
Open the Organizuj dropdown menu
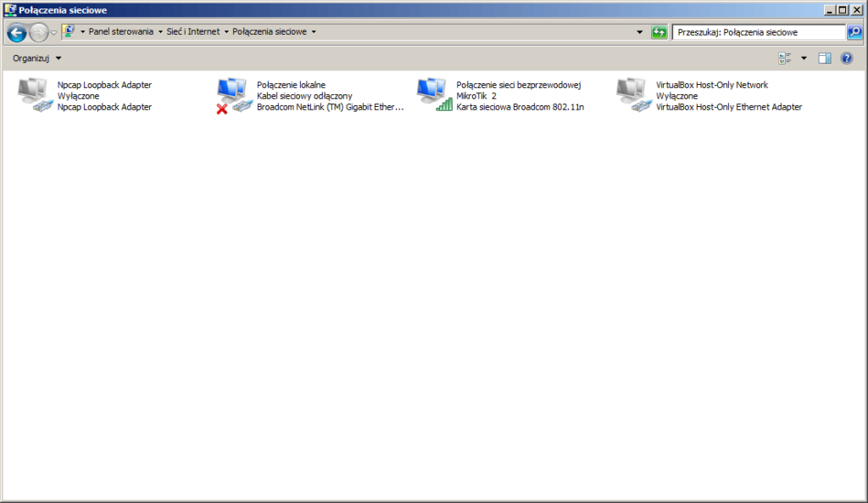click(x=34, y=58)
